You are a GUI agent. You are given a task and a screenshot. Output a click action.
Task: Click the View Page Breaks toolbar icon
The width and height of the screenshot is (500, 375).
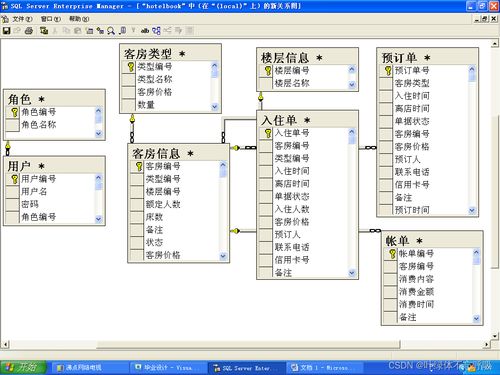(x=122, y=31)
